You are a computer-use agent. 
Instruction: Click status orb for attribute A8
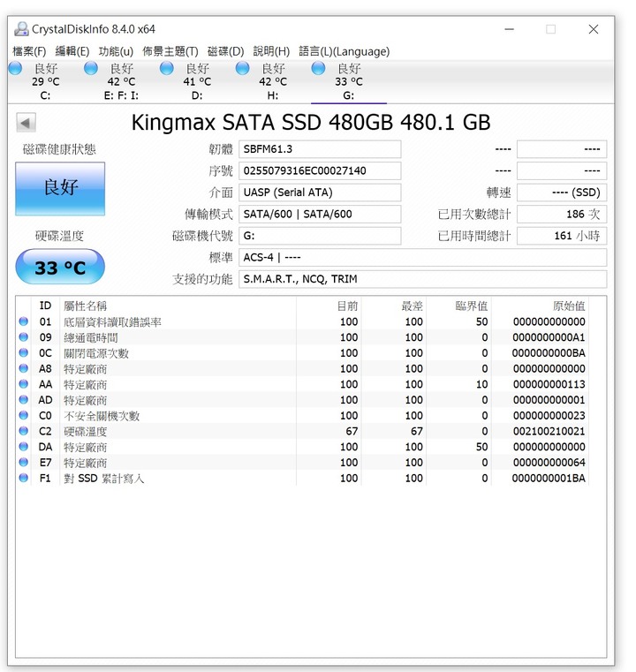click(x=24, y=368)
